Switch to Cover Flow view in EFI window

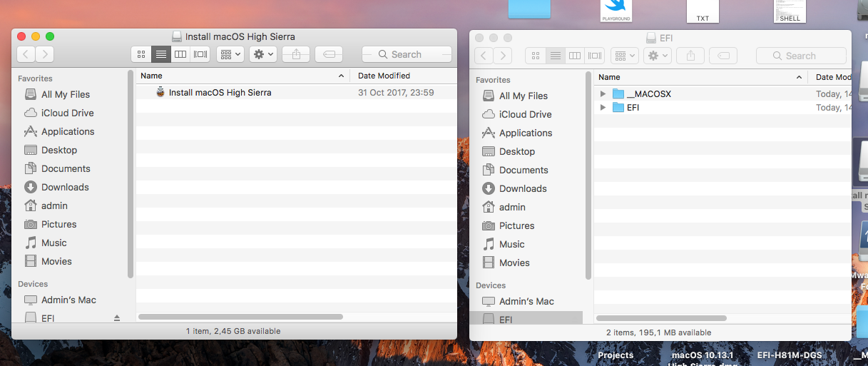click(x=595, y=56)
